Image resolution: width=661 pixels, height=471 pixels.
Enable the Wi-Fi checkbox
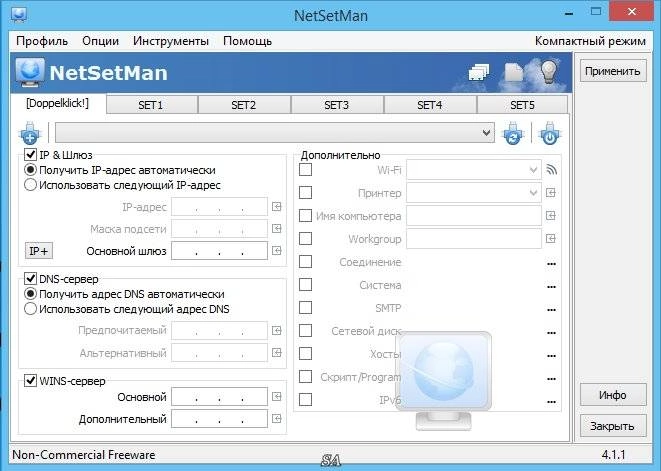pos(305,170)
